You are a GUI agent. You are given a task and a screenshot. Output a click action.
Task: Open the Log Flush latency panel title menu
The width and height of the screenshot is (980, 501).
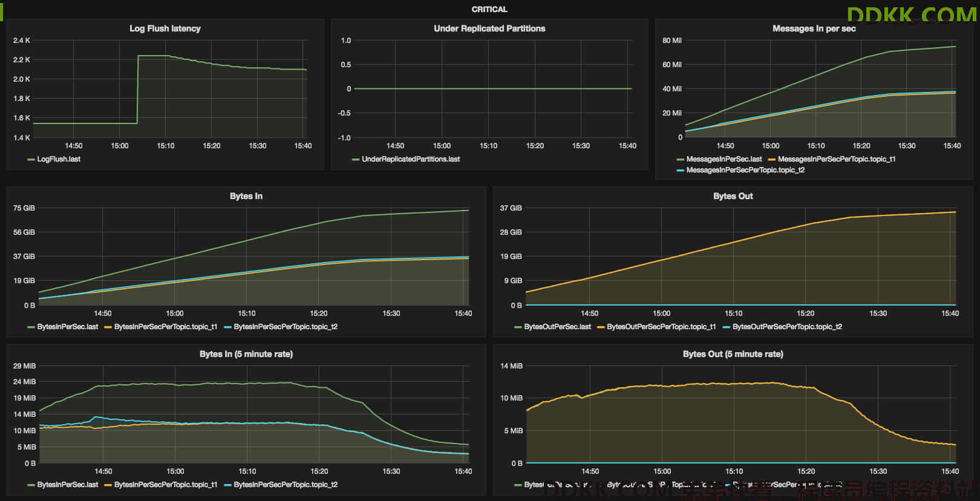click(165, 28)
